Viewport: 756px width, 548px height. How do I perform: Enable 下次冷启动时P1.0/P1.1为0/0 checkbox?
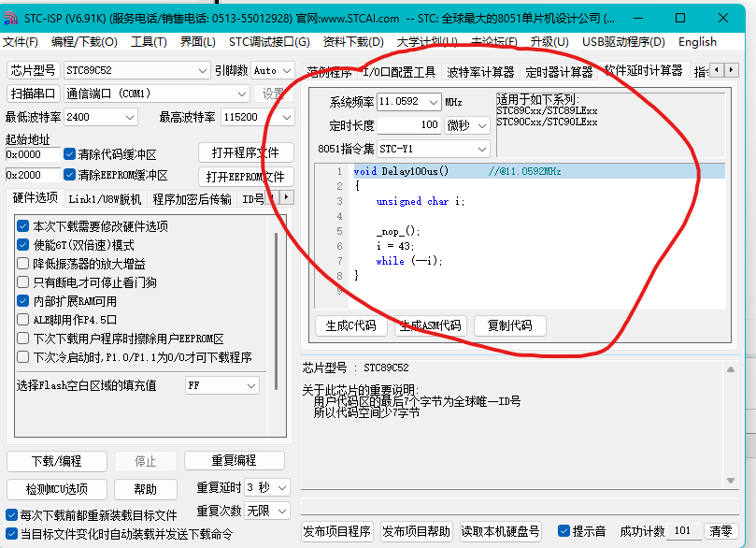pyautogui.click(x=22, y=357)
